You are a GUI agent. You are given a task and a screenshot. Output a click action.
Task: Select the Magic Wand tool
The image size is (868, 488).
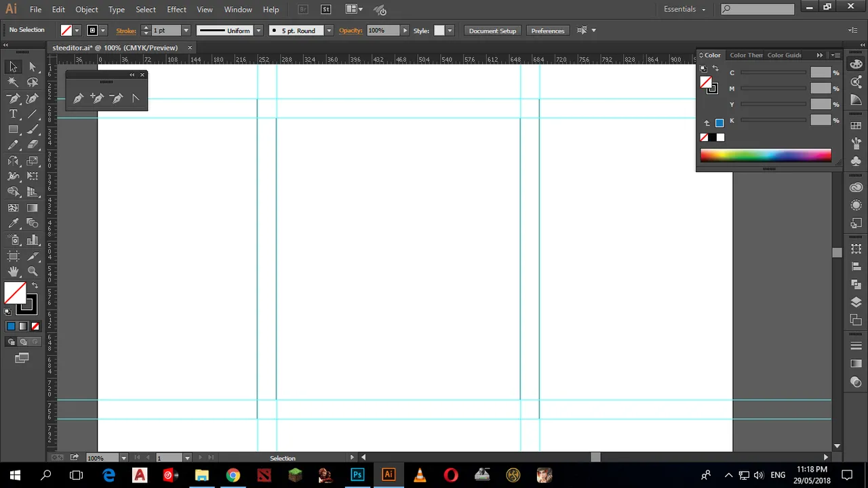point(13,82)
